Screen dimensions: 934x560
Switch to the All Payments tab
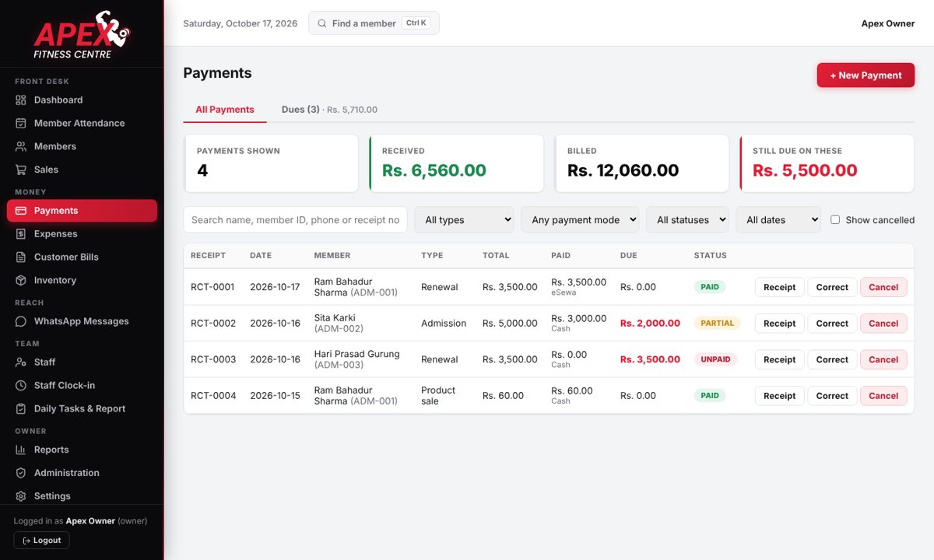(225, 110)
